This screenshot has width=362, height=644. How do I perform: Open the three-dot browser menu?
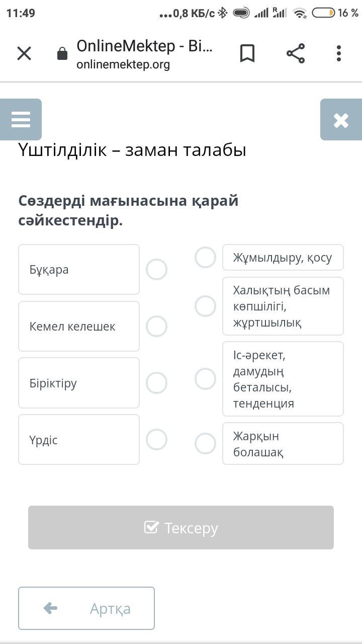click(339, 53)
